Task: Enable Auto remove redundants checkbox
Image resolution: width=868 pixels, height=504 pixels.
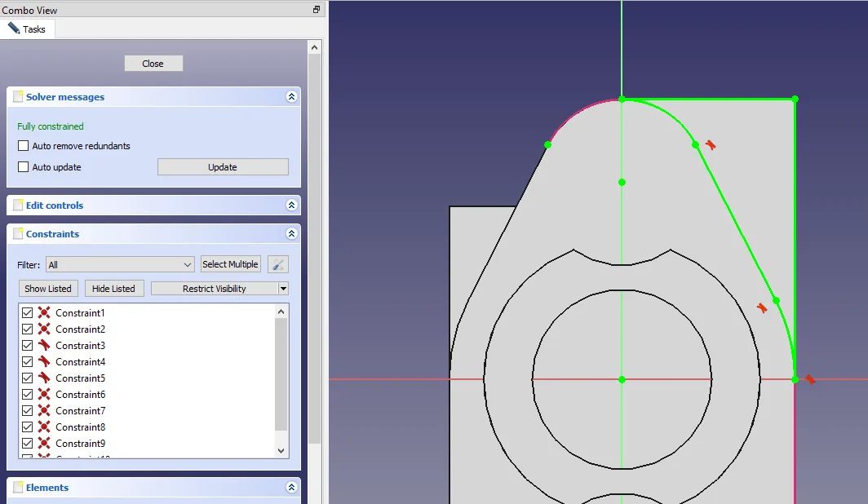Action: coord(24,146)
